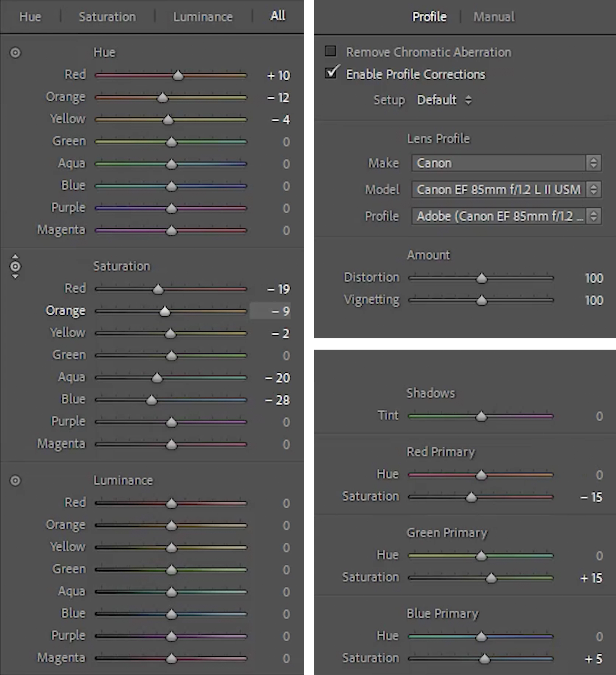Activate the targeted adjustment tool for Hue
Viewport: 616px width, 675px height.
[15, 52]
